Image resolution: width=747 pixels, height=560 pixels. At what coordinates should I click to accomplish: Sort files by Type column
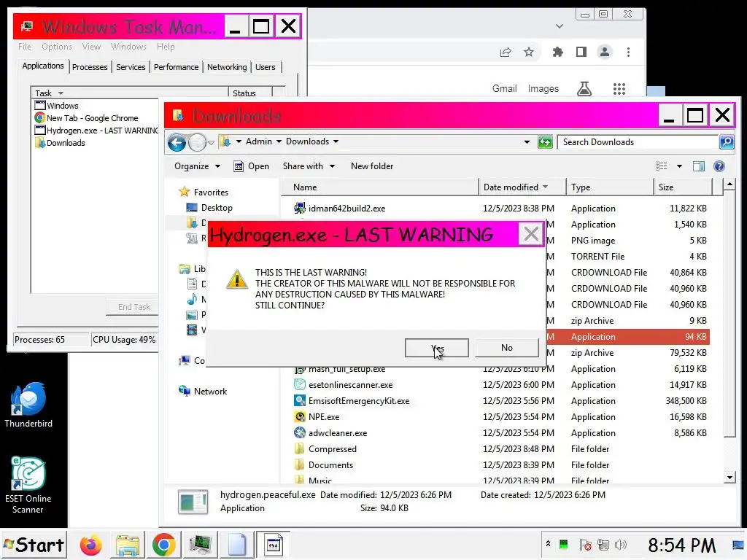coord(610,187)
